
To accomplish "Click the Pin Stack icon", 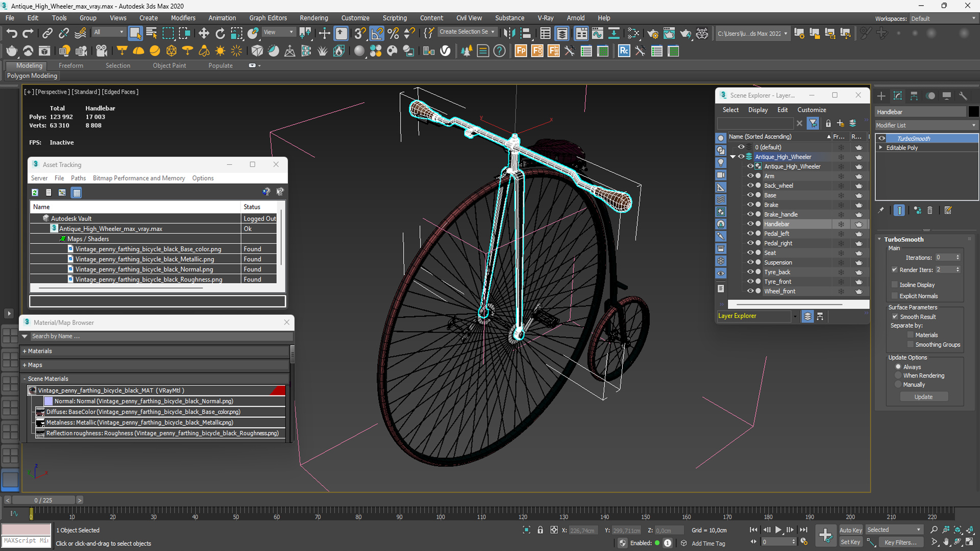I will point(881,210).
